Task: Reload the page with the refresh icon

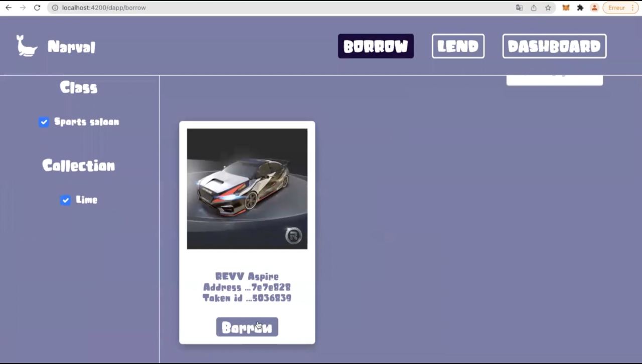Action: [37, 8]
